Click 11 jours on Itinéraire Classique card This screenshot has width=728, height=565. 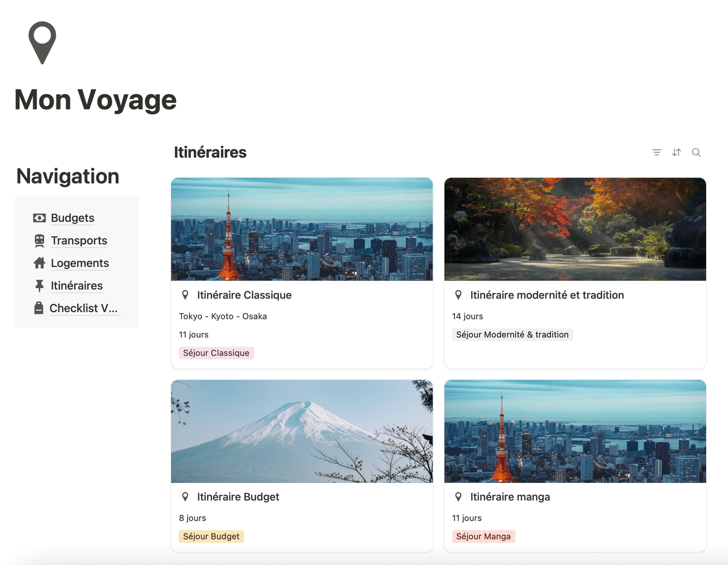pyautogui.click(x=194, y=335)
